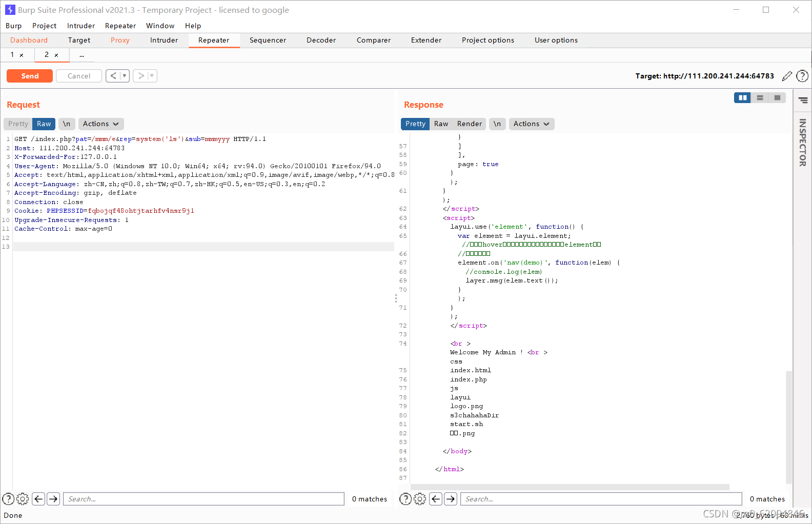Toggle request Raw view
The image size is (812, 524).
[44, 124]
